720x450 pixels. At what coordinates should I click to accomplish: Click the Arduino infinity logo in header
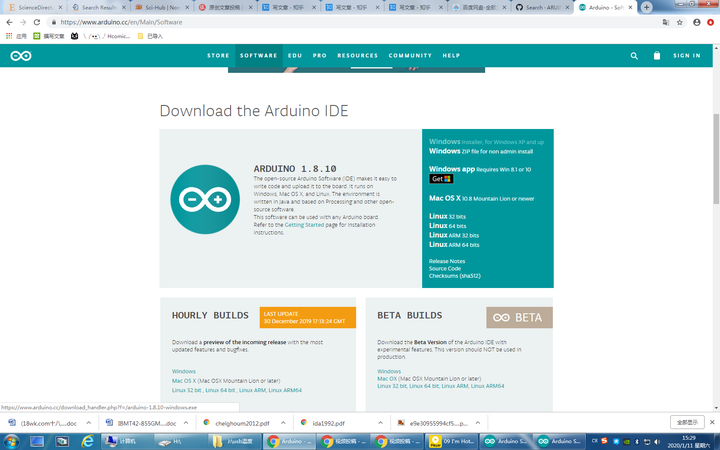pos(21,56)
